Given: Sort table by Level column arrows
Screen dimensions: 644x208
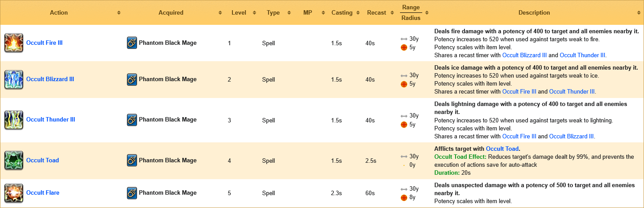Looking at the screenshot, I should point(254,13).
